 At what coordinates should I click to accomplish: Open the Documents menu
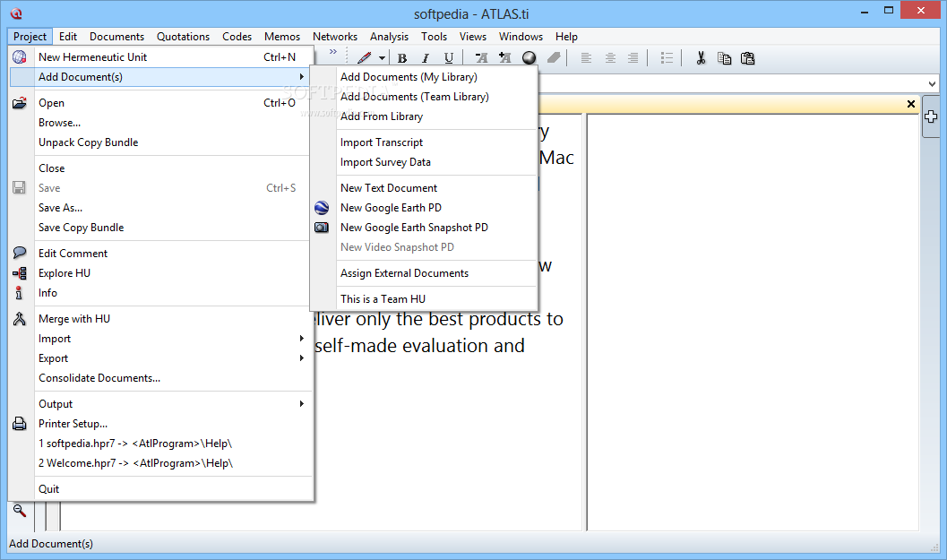(116, 37)
